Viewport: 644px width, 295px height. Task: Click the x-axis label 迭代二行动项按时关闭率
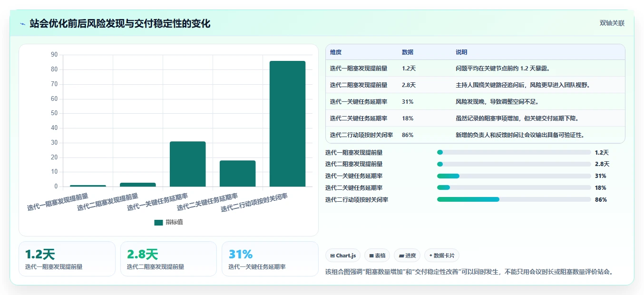point(254,203)
